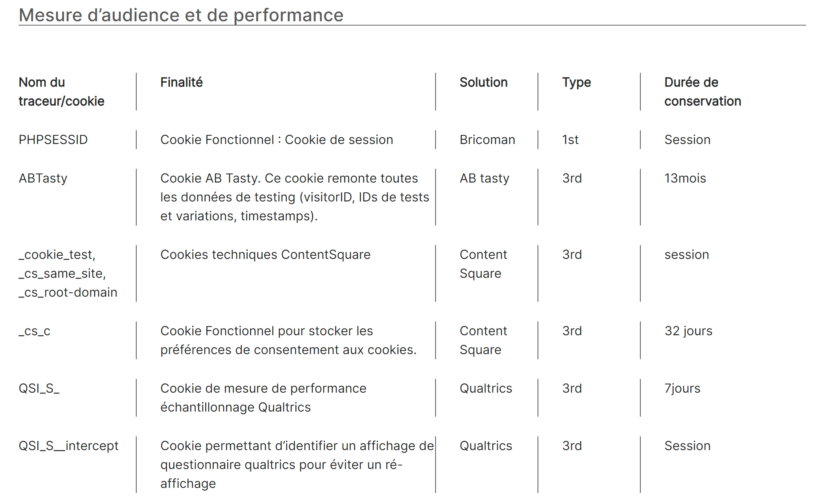Click the '1st' type value
This screenshot has width=827, height=504.
tap(570, 140)
